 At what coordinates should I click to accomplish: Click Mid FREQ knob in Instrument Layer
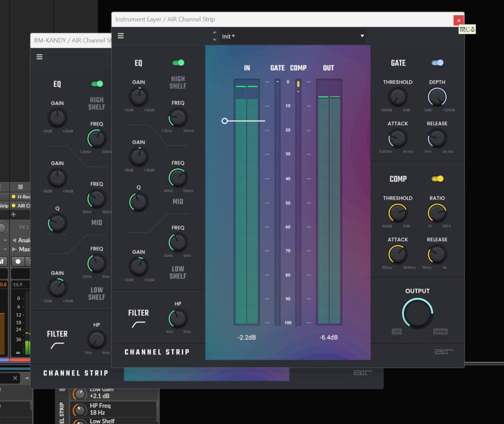(178, 178)
